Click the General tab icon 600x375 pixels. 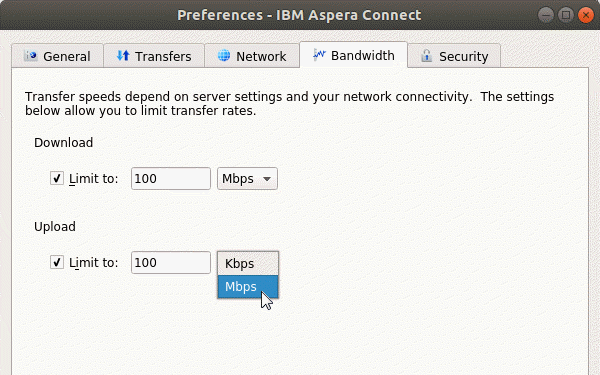(x=31, y=56)
